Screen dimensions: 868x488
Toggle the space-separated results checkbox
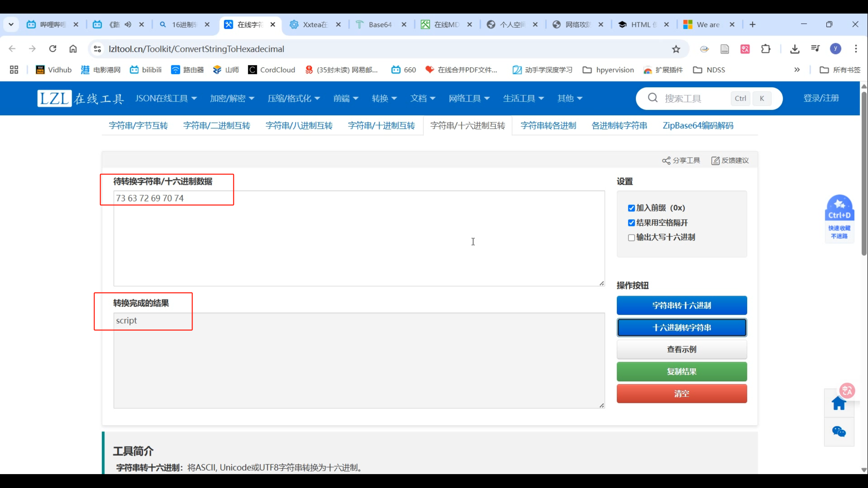click(631, 223)
